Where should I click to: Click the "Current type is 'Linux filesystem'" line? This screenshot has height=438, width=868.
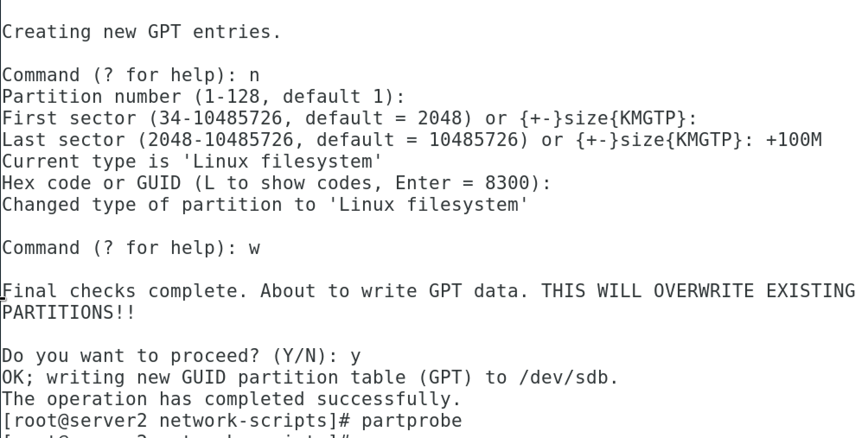point(192,162)
